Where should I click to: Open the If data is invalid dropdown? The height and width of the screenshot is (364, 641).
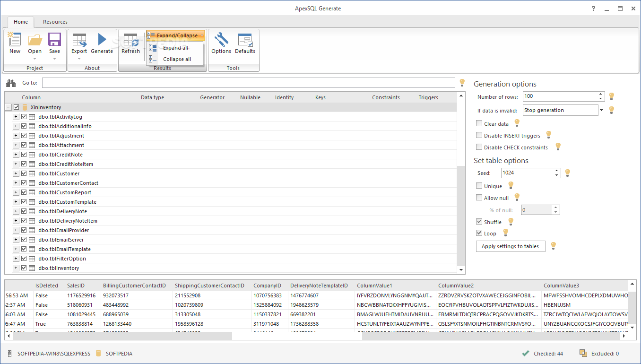pyautogui.click(x=601, y=110)
